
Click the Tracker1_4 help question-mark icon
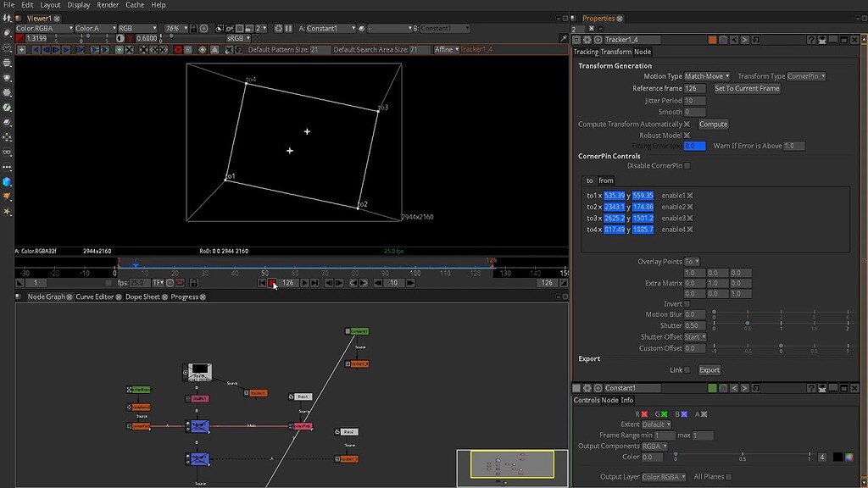[x=810, y=39]
